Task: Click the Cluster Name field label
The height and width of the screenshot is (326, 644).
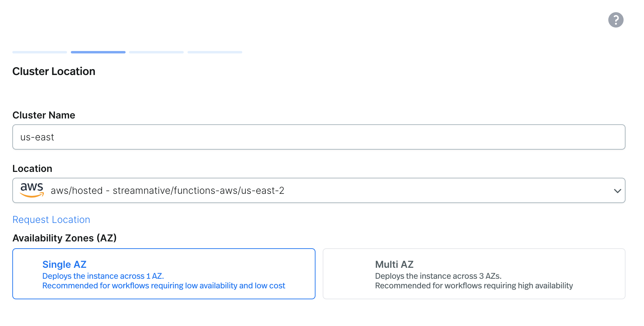Action: click(44, 115)
